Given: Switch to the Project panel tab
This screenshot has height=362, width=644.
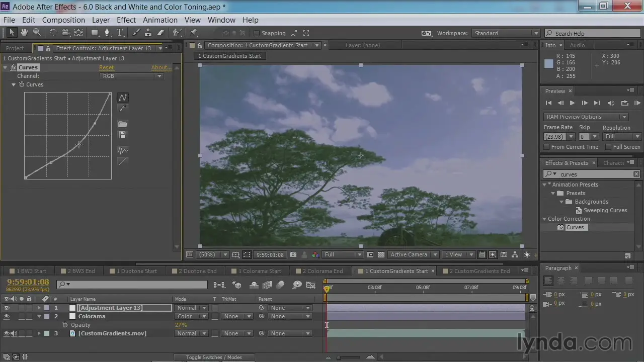Looking at the screenshot, I should [15, 48].
